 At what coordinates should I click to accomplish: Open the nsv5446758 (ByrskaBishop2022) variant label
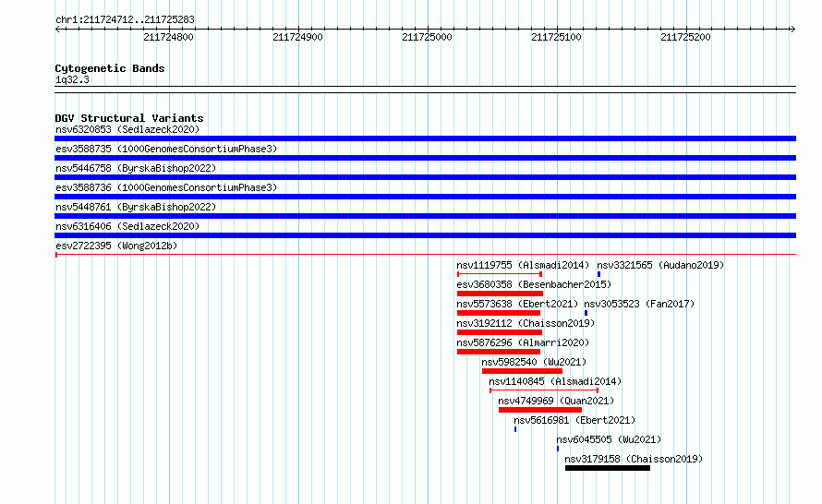136,168
